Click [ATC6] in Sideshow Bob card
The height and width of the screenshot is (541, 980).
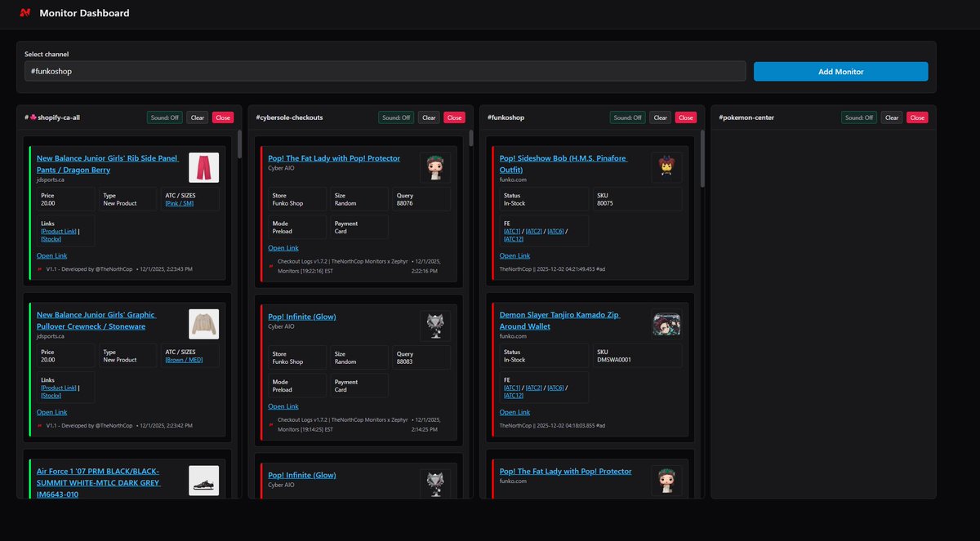click(555, 231)
